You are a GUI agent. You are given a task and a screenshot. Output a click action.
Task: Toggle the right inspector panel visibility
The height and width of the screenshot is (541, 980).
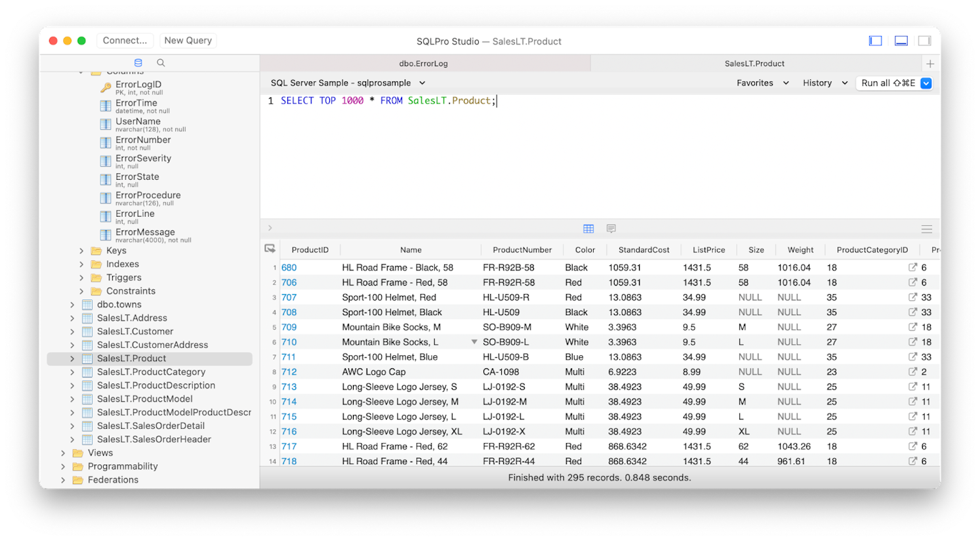tap(924, 41)
